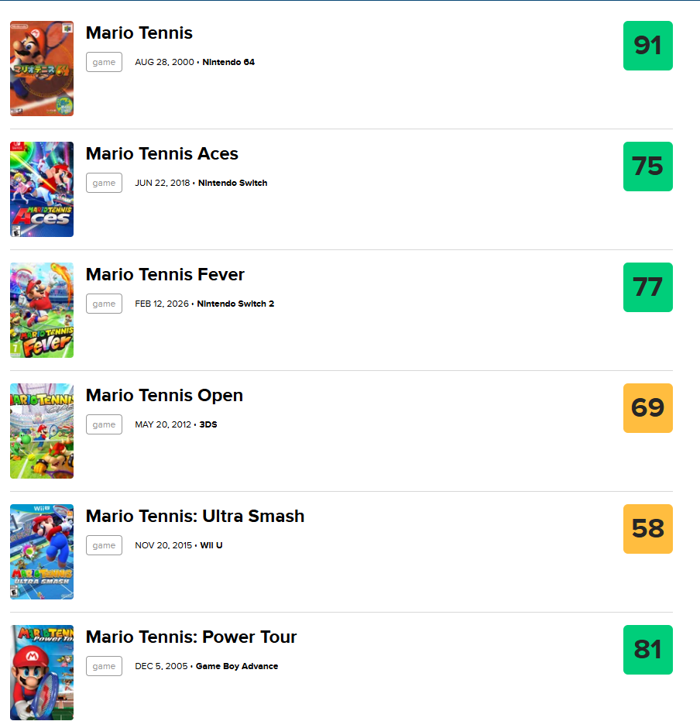Open Mario Tennis: Ultra Smash title link

(x=195, y=516)
